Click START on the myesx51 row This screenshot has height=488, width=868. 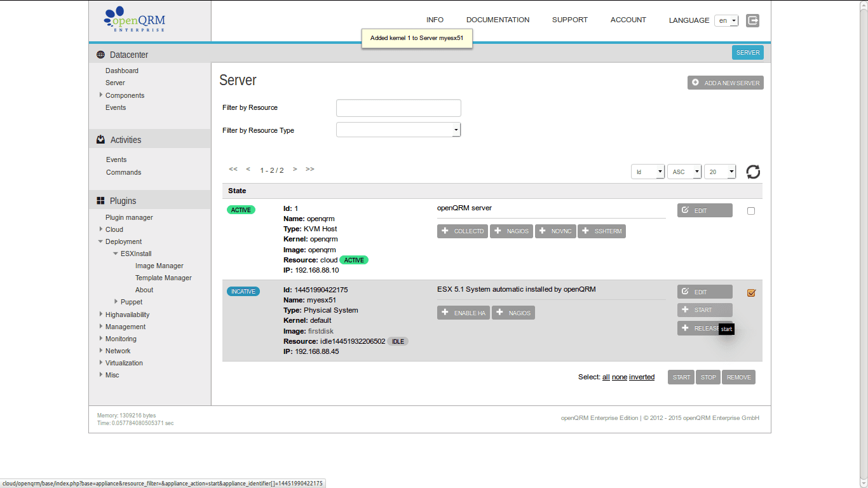point(705,310)
